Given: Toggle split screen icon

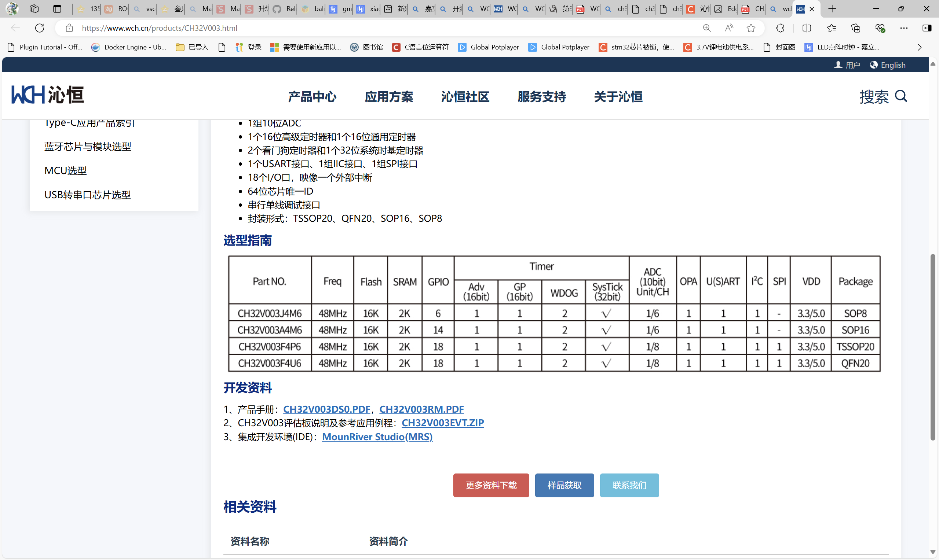Looking at the screenshot, I should 807,28.
